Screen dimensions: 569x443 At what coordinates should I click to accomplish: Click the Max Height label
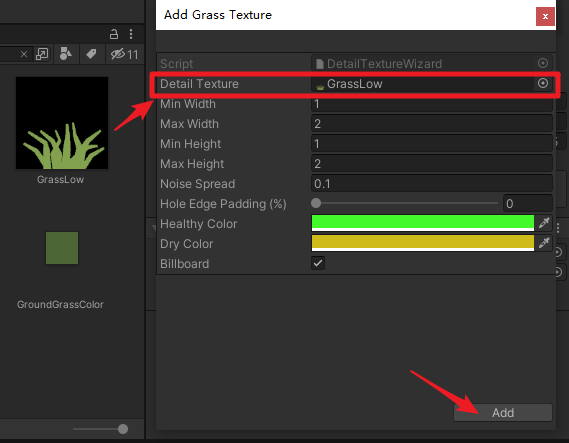[x=192, y=164]
